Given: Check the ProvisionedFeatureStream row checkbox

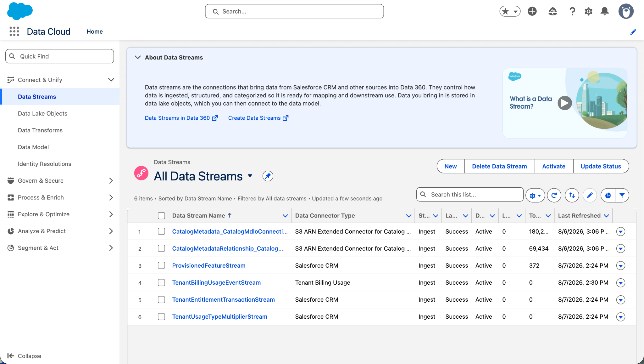Looking at the screenshot, I should click(161, 265).
